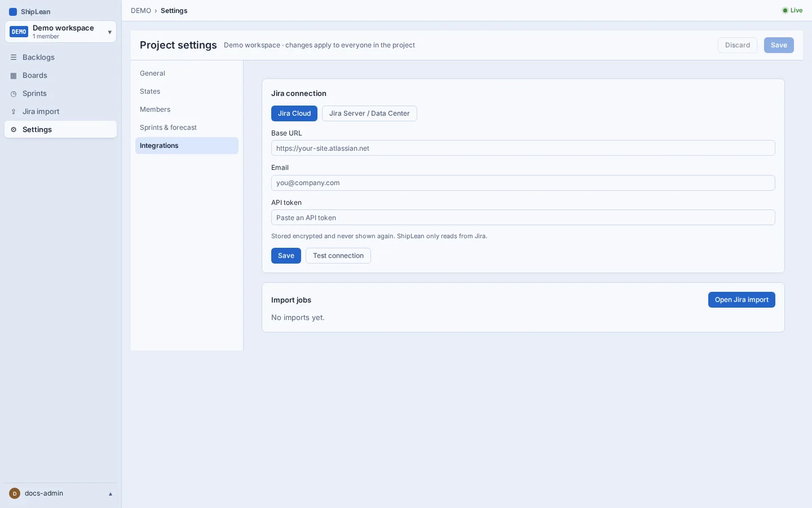The height and width of the screenshot is (508, 812).
Task: Select the Integrations settings tab
Action: pyautogui.click(x=187, y=146)
